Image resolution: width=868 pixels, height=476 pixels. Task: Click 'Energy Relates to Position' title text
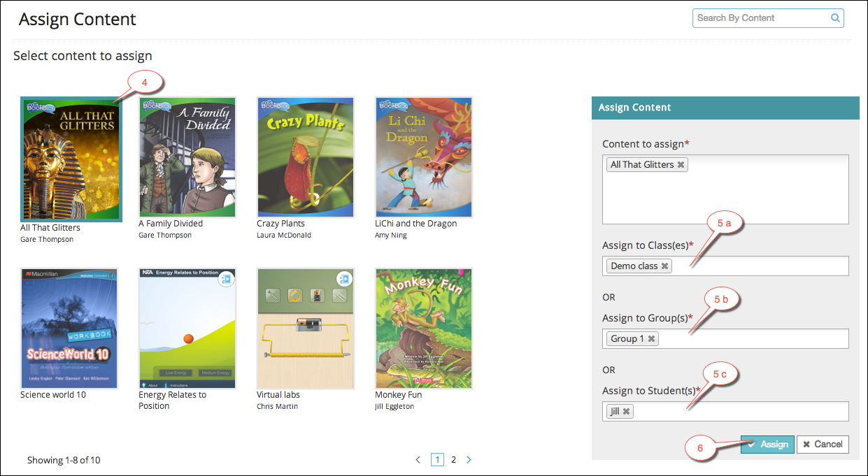click(172, 401)
